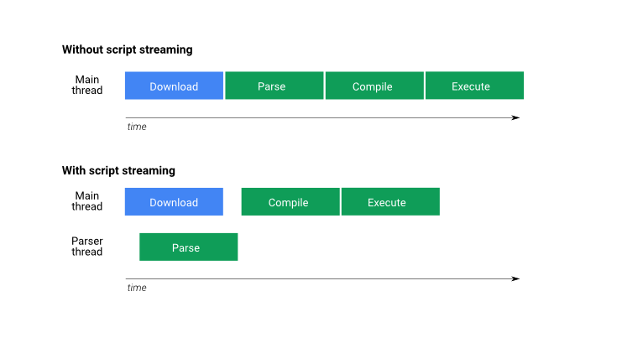
Task: Select the Compile block after Parse in the top row
Action: (x=374, y=86)
